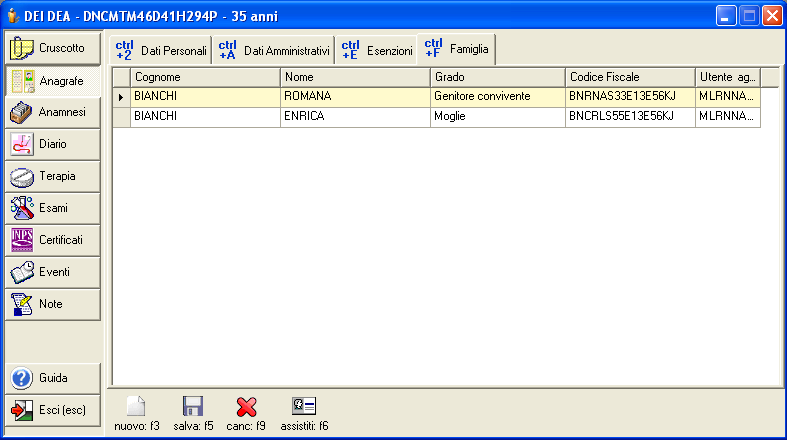Save with the salva floppy icon
Screen dimensions: 787x440
pyautogui.click(x=193, y=407)
